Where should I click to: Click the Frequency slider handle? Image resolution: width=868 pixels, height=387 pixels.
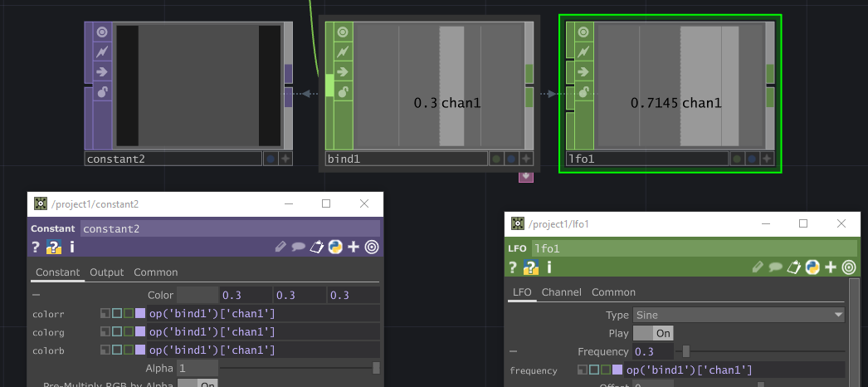686,351
